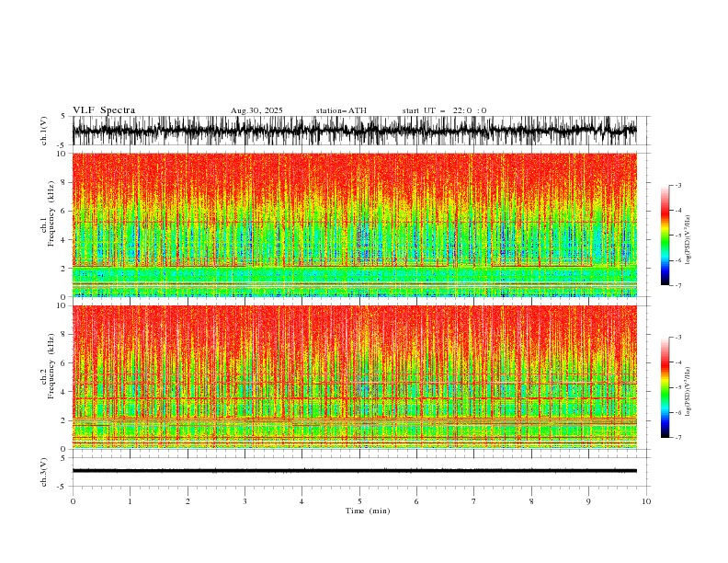Click the "8" kHz tick on ch.1 spectrogram

pyautogui.click(x=64, y=182)
